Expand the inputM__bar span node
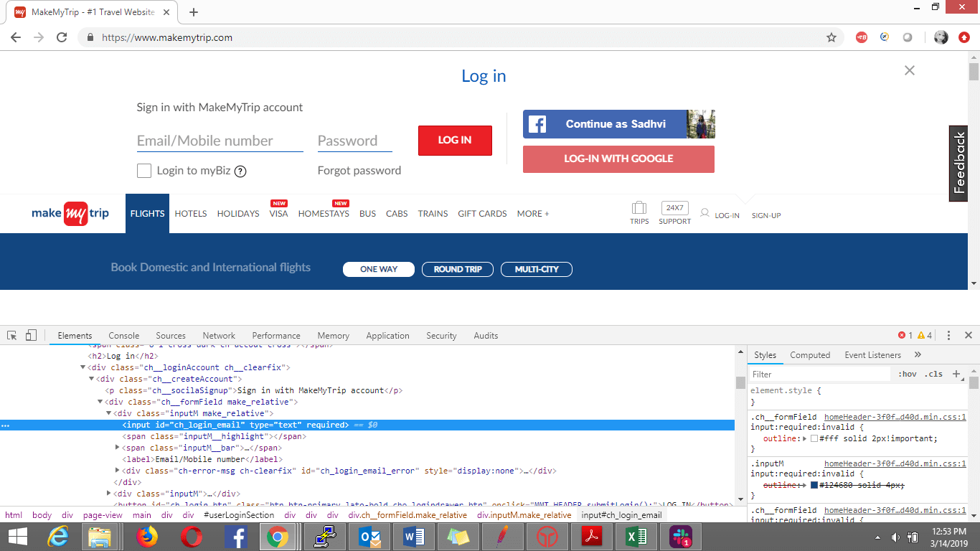 118,448
